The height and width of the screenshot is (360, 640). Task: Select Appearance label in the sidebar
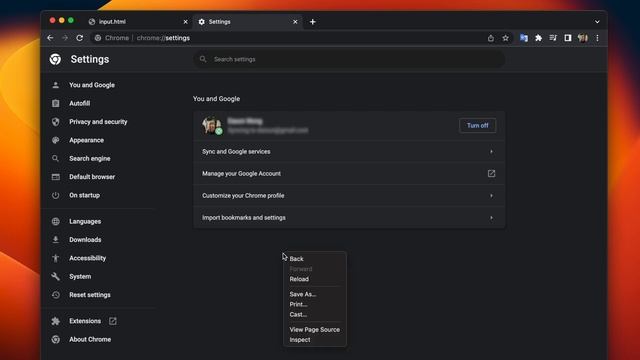point(86,140)
